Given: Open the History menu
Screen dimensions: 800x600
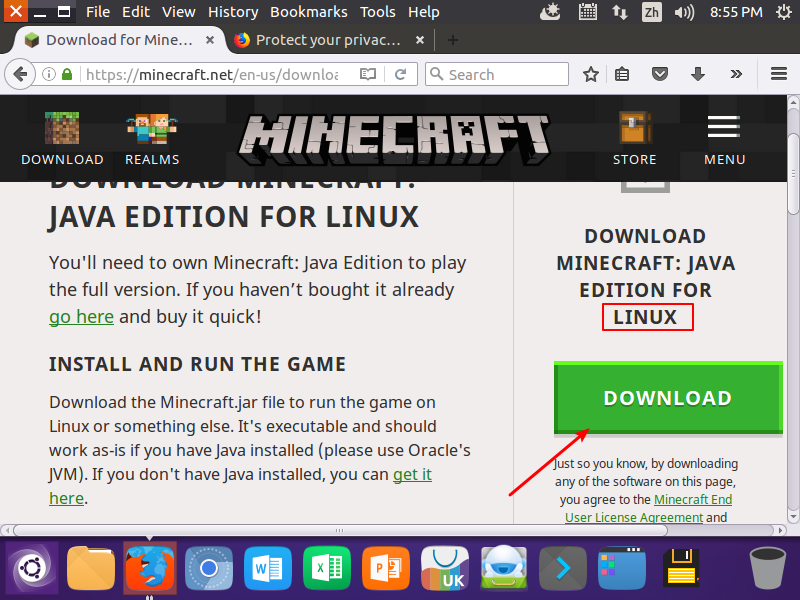Looking at the screenshot, I should pos(233,12).
